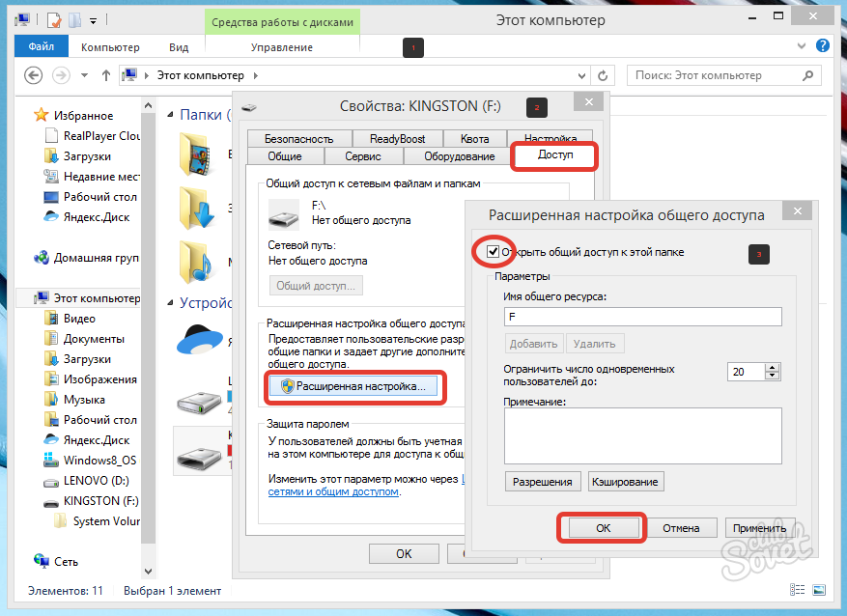Screen dimensions: 847x616
Task: Open the Управление ribbon tab
Action: 282,47
